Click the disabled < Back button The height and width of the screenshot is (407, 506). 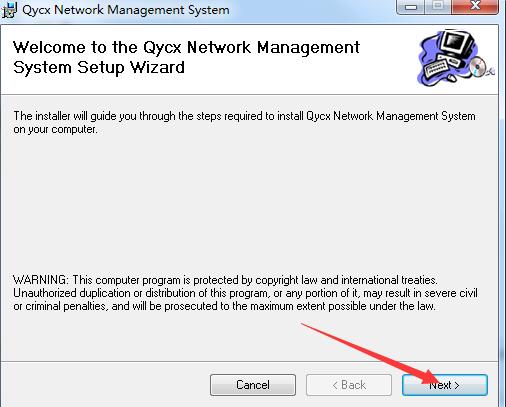(x=349, y=385)
